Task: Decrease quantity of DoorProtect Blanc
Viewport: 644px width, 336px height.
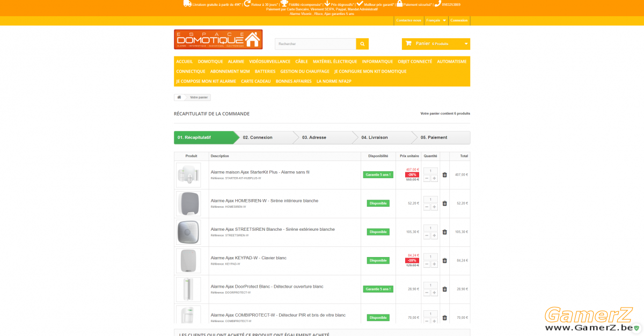Action: click(427, 293)
